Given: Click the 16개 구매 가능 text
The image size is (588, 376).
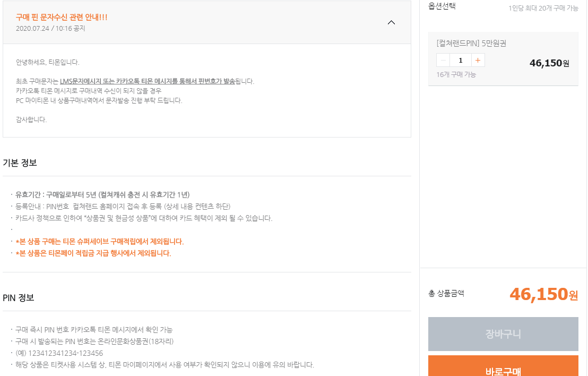Looking at the screenshot, I should coord(456,74).
